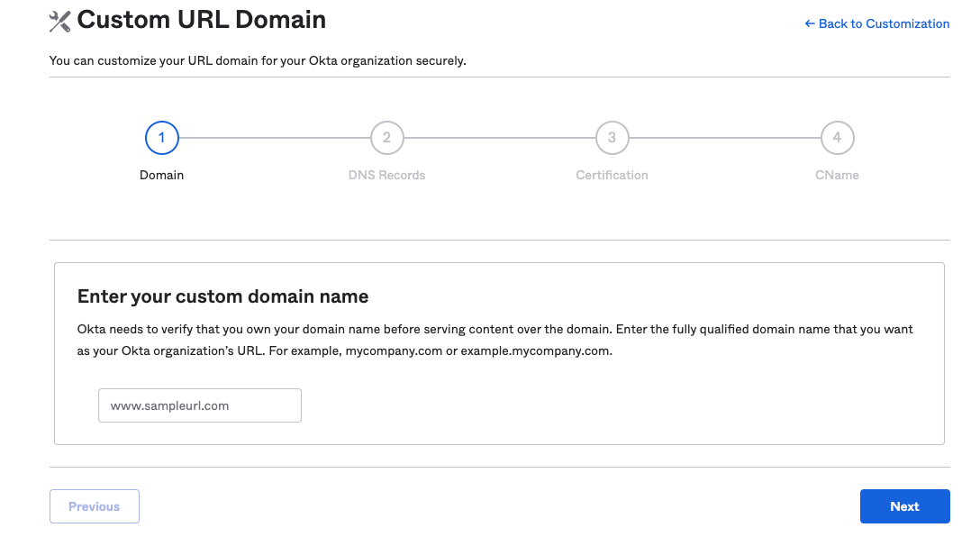Focus the www.sampleurl.com domain input field
This screenshot has height=555, width=980.
pos(200,405)
